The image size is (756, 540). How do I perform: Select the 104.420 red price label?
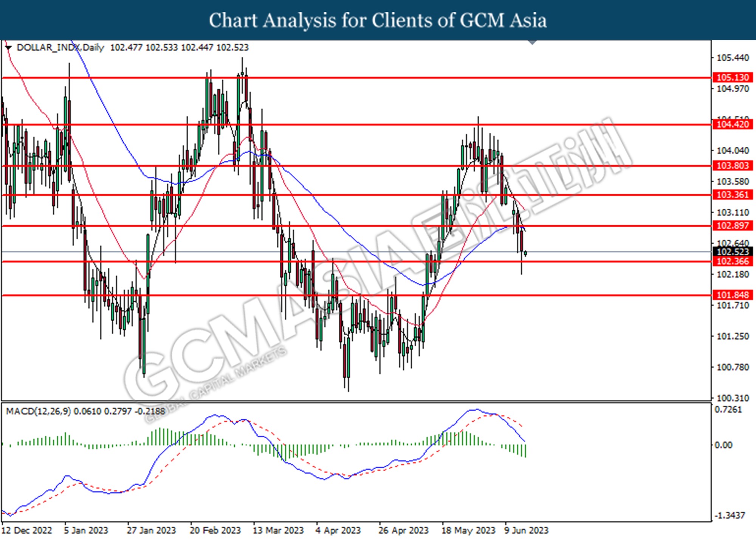[733, 124]
